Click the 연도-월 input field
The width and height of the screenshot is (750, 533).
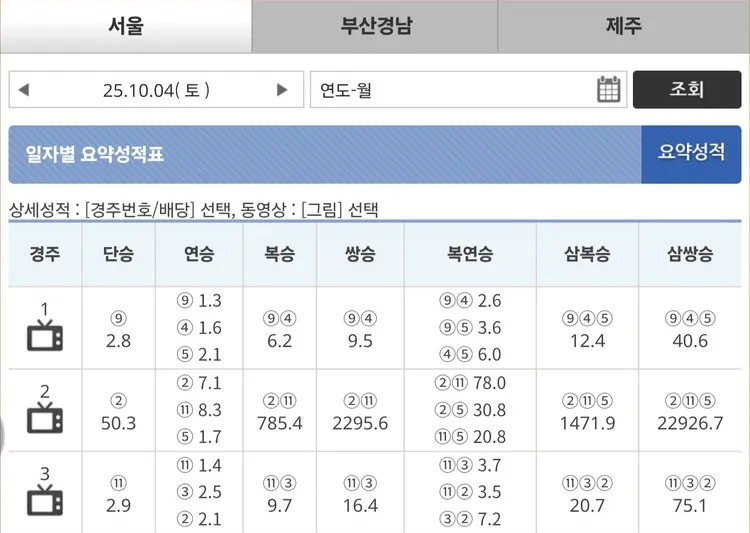[468, 89]
